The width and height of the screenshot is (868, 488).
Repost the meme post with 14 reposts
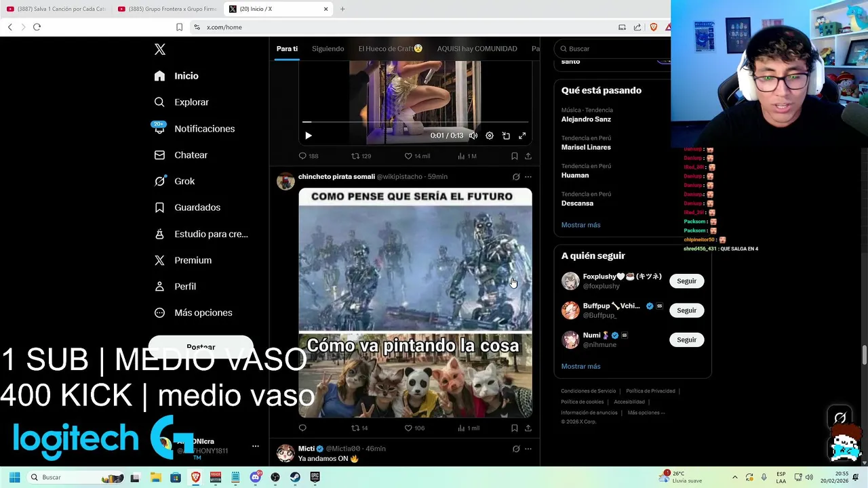coord(359,428)
